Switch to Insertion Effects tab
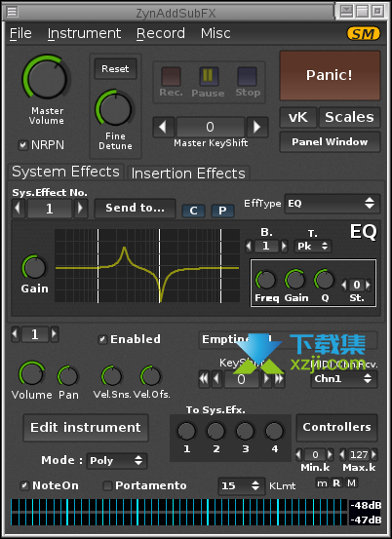This screenshot has height=539, width=392. [188, 173]
